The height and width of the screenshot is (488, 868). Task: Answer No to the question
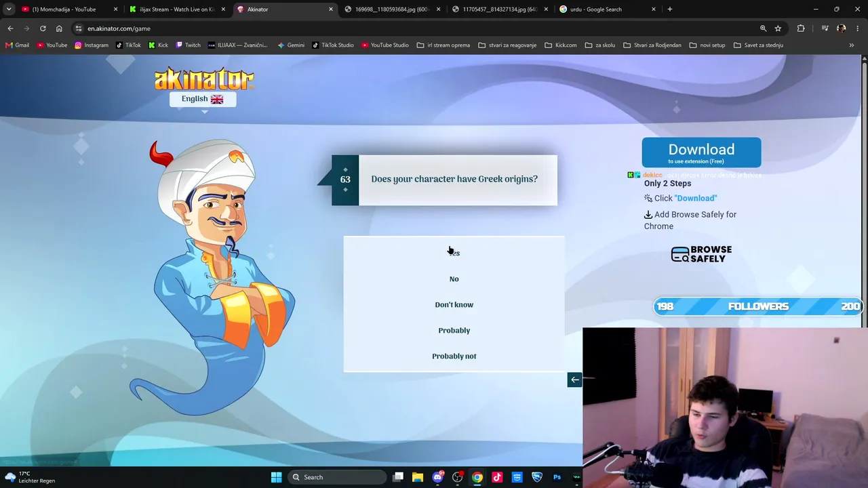tap(454, 279)
